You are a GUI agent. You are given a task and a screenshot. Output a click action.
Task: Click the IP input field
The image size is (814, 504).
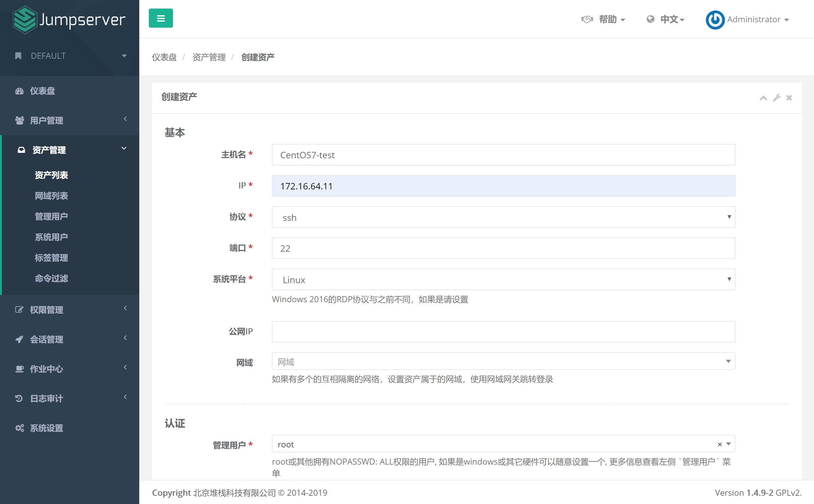(504, 186)
